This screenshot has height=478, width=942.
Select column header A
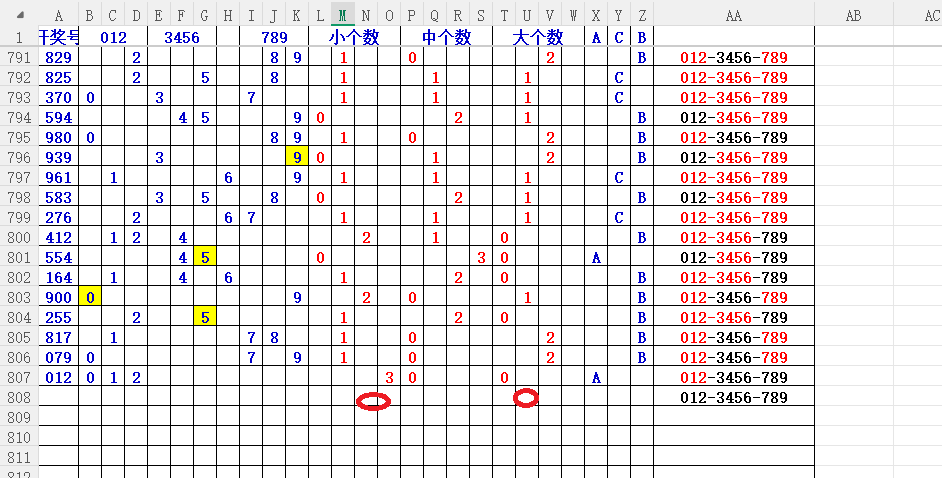(x=58, y=16)
